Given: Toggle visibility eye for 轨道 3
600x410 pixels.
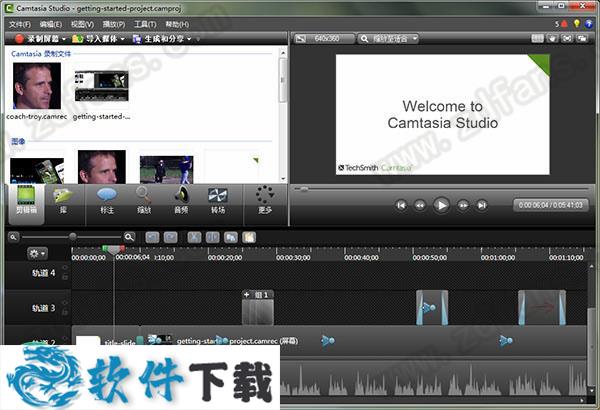Looking at the screenshot, I should pyautogui.click(x=65, y=303).
